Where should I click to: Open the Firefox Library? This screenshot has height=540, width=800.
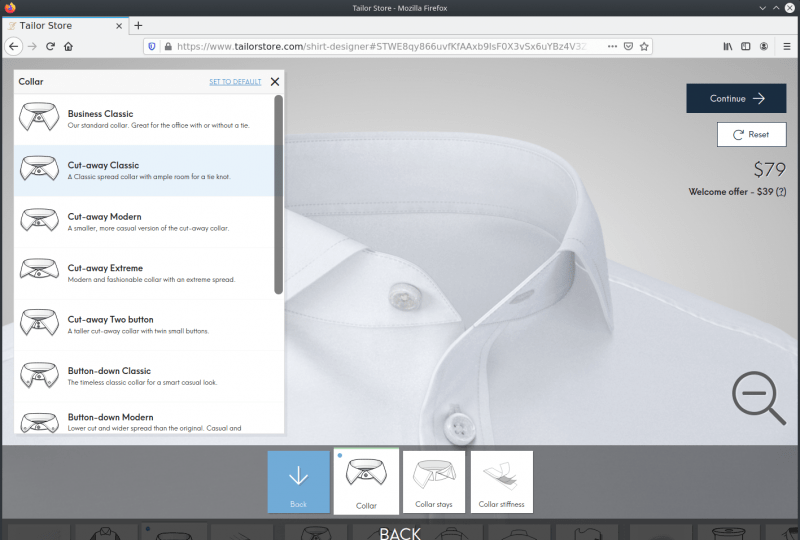click(728, 46)
